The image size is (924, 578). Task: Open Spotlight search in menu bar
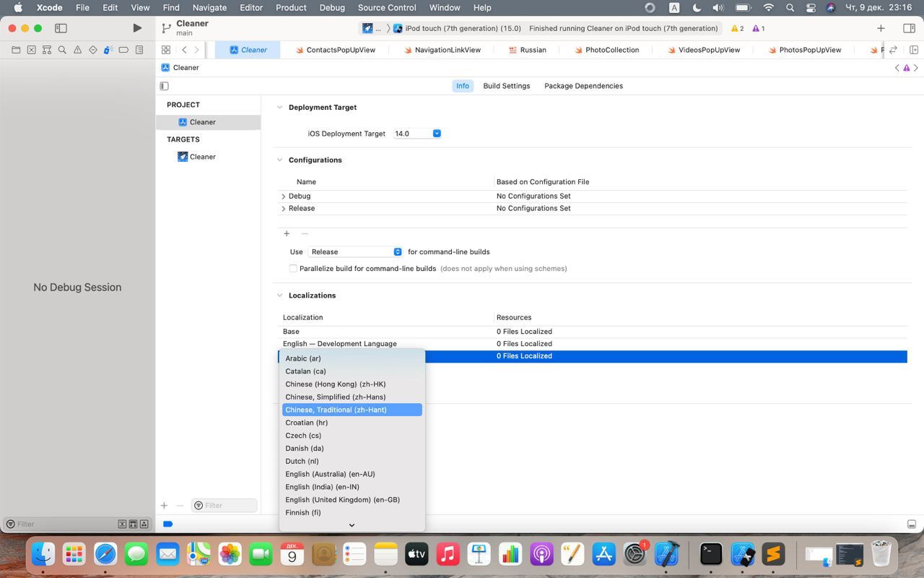(x=790, y=8)
